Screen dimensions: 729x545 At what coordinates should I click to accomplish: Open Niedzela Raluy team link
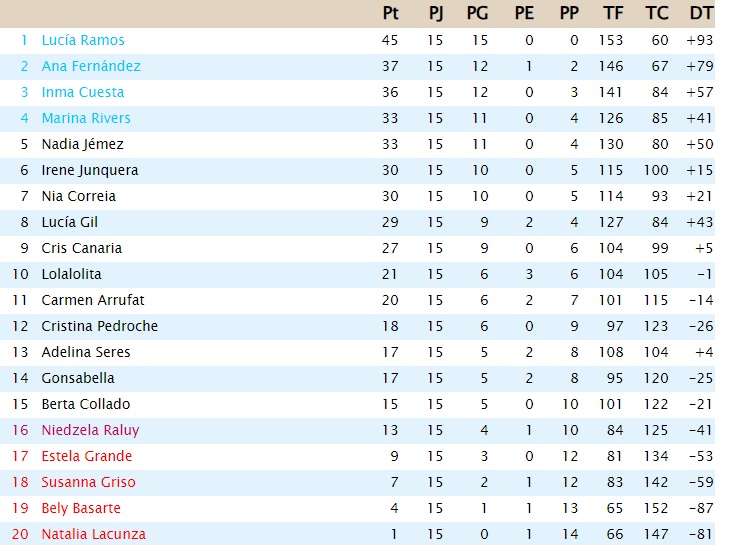point(90,431)
